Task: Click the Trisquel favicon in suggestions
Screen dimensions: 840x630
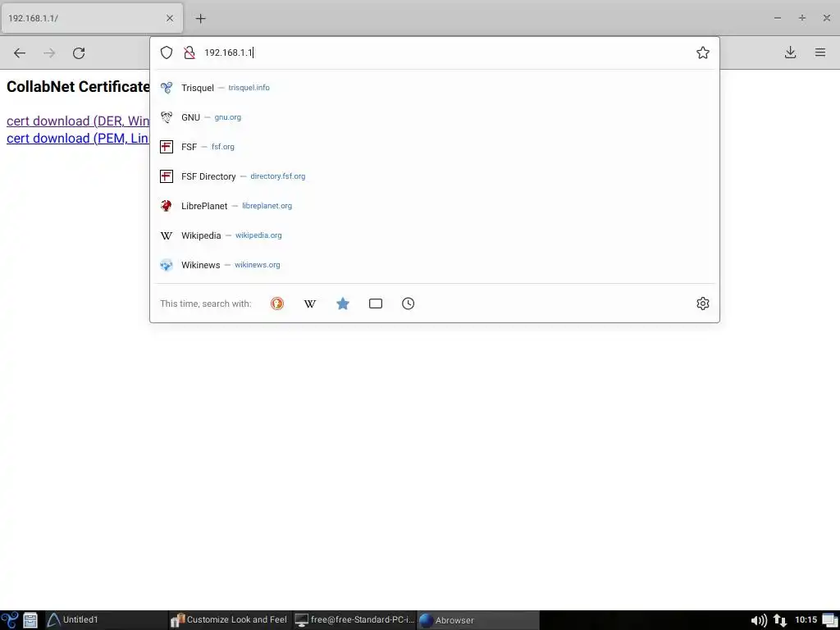Action: (167, 87)
